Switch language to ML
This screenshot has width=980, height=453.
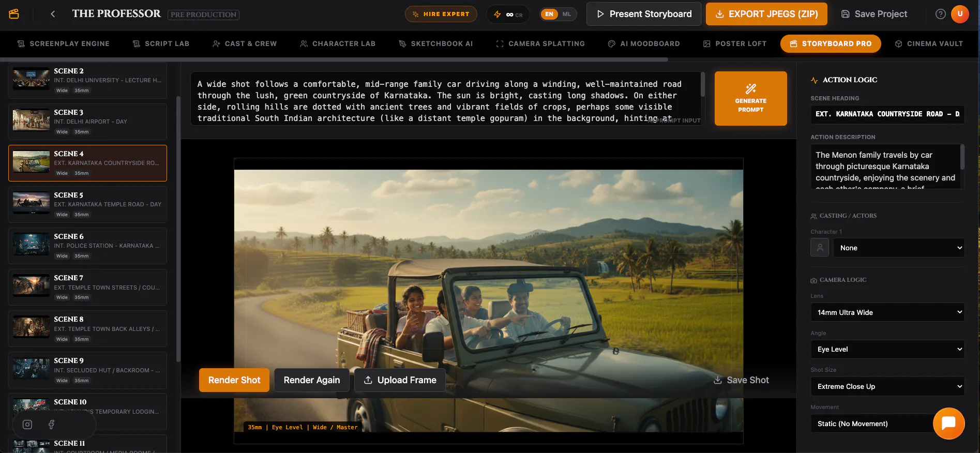click(x=567, y=14)
